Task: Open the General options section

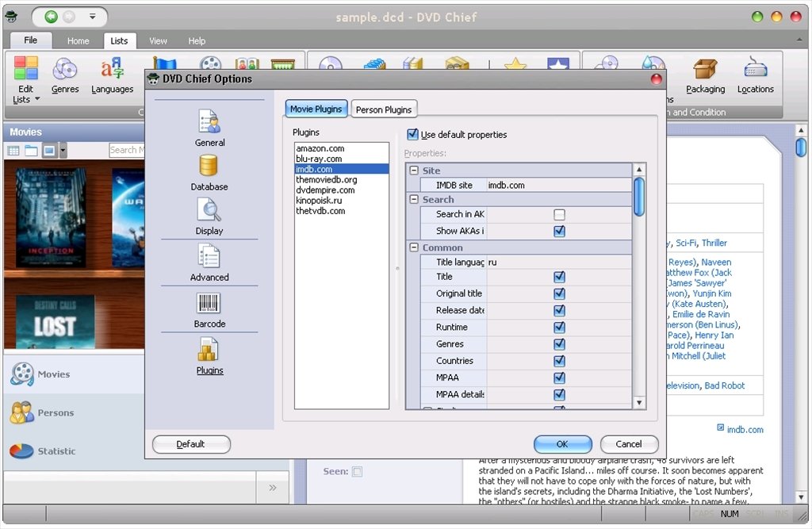Action: pyautogui.click(x=209, y=128)
